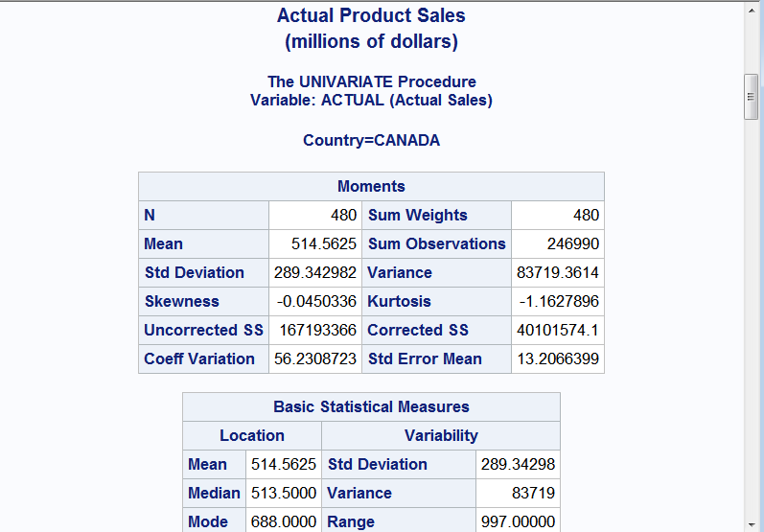Click the Coeff Variation label
764x532 pixels.
(x=199, y=359)
